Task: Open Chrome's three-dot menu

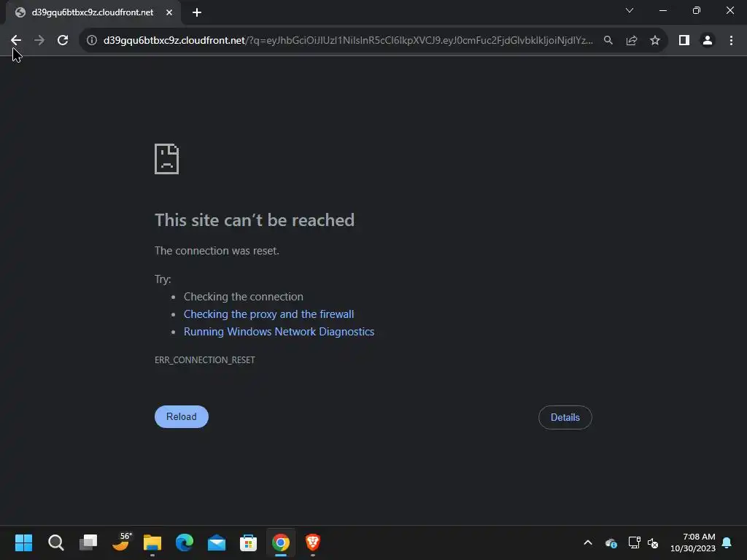Action: tap(731, 41)
